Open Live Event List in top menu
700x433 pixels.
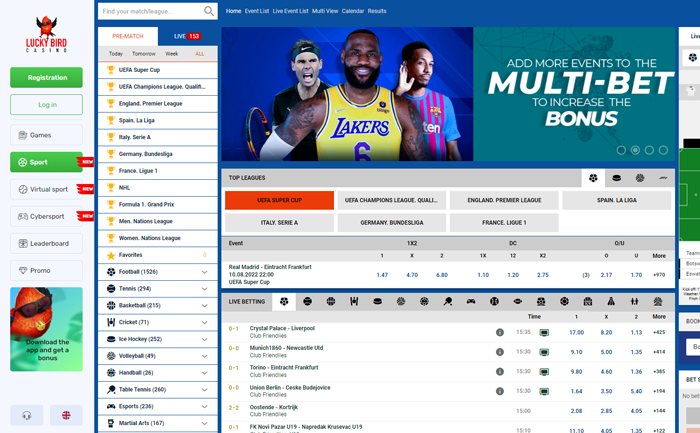[290, 11]
